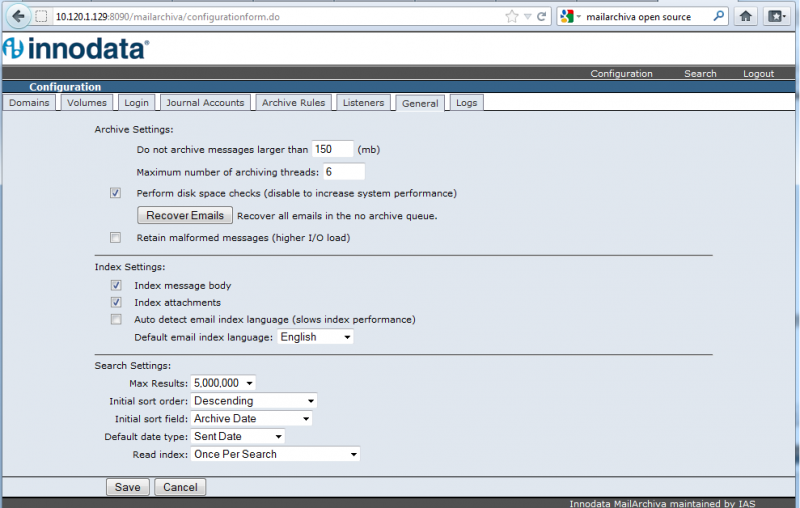Click the browser address bar URL
Screen dimensions: 800x508
click(x=167, y=17)
